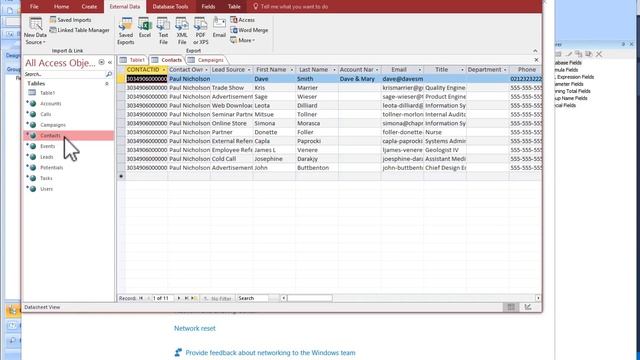Switch to the Table1 document tab
Image resolution: width=640 pixels, height=360 pixels.
[133, 60]
